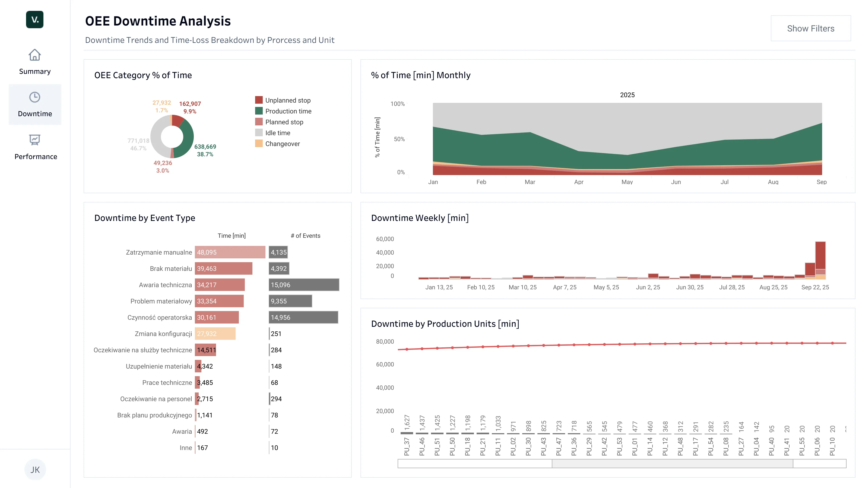The image size is (868, 488).
Task: Click the Zatrzymanie manualne 48,095 bar
Action: tap(230, 252)
